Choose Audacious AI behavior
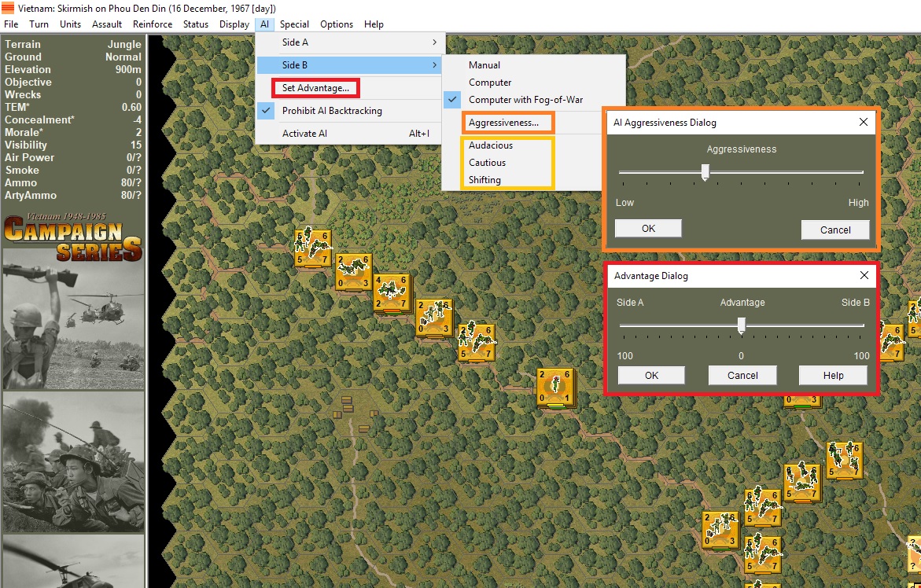 click(491, 145)
